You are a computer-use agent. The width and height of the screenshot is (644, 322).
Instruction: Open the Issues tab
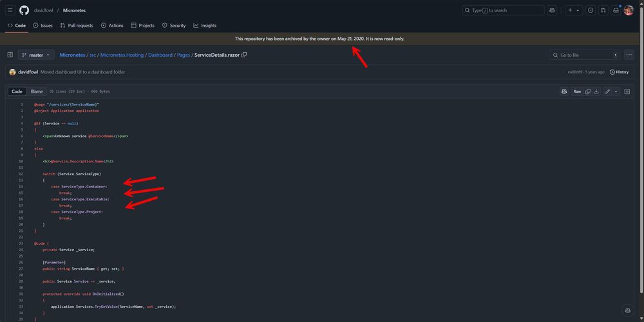tap(43, 26)
